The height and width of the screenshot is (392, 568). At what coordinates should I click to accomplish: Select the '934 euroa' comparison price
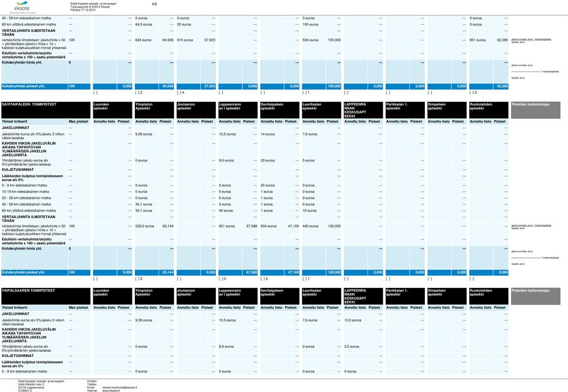[x=269, y=226]
